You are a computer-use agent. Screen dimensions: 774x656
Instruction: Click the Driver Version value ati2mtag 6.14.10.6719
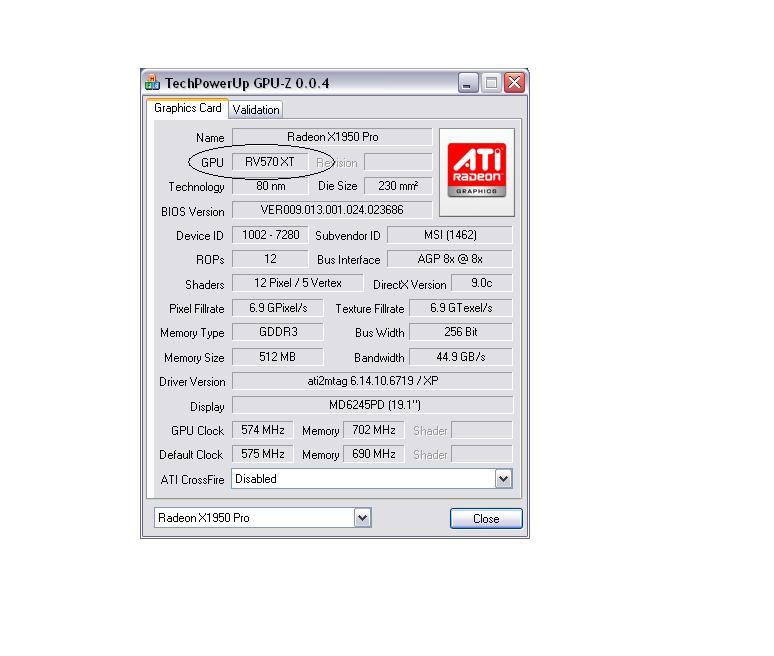372,381
